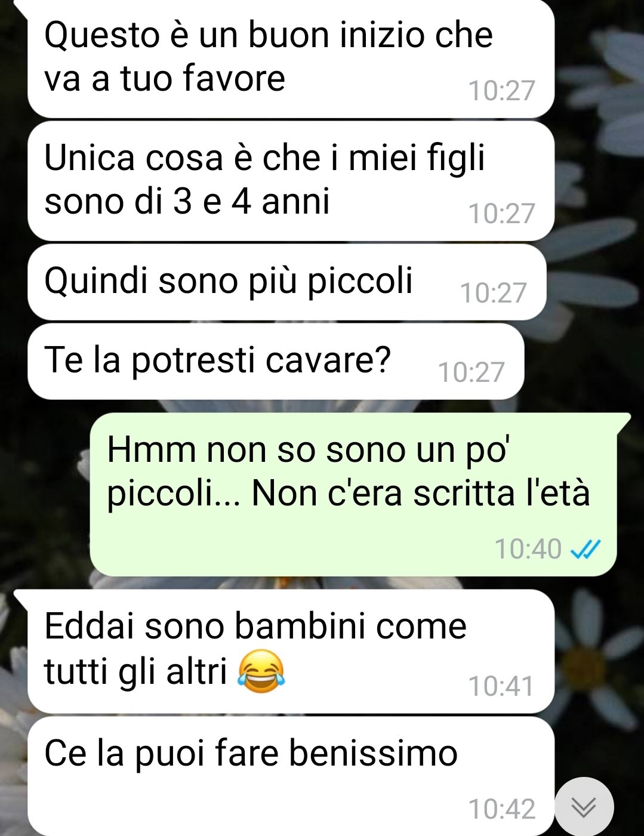Viewport: 644px width, 836px height.
Task: Select the green sent message 'Hmm non so'
Action: click(353, 494)
